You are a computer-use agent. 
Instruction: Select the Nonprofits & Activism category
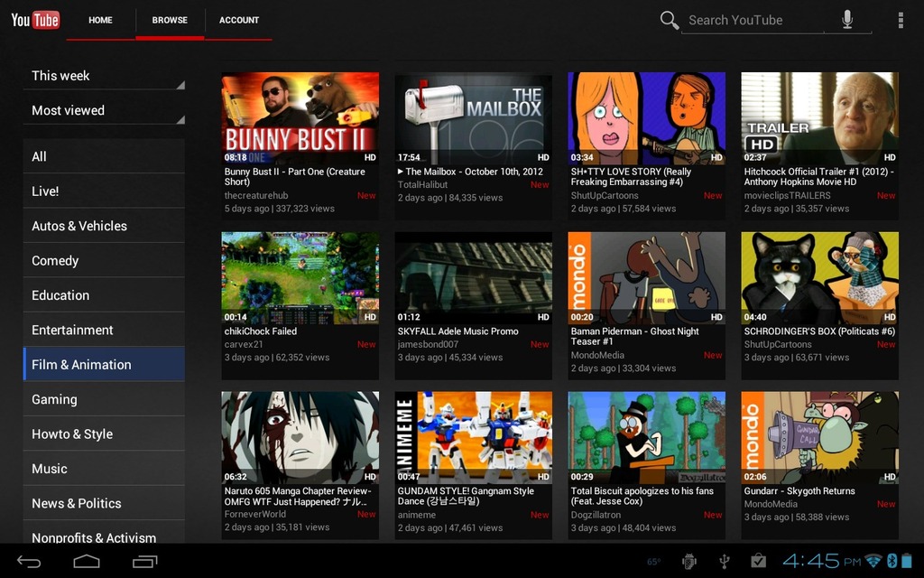[104, 533]
